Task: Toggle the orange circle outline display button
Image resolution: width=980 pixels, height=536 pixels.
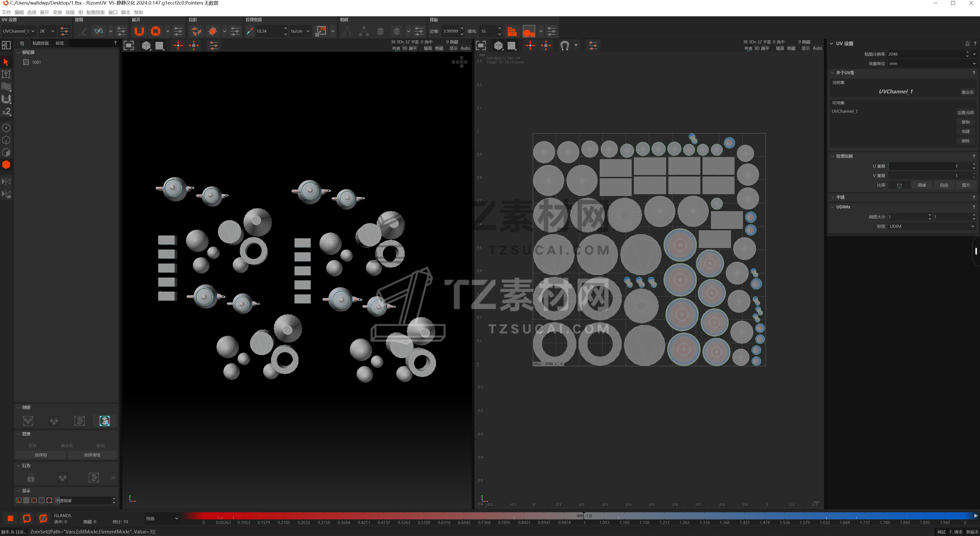Action: [34, 501]
